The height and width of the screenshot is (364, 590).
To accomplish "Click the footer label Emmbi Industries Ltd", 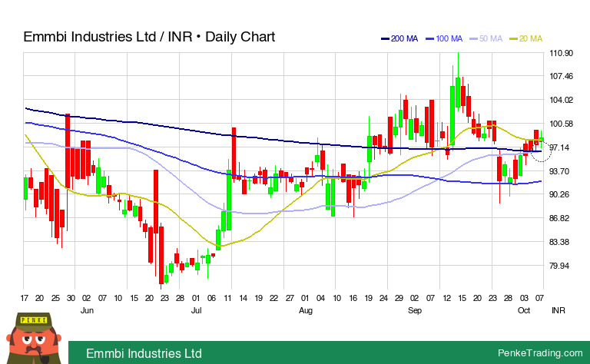I will point(144,353).
